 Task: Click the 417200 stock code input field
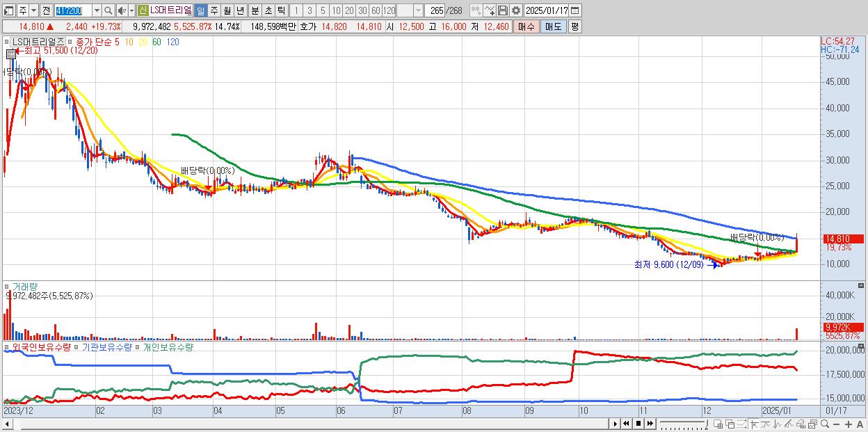73,10
